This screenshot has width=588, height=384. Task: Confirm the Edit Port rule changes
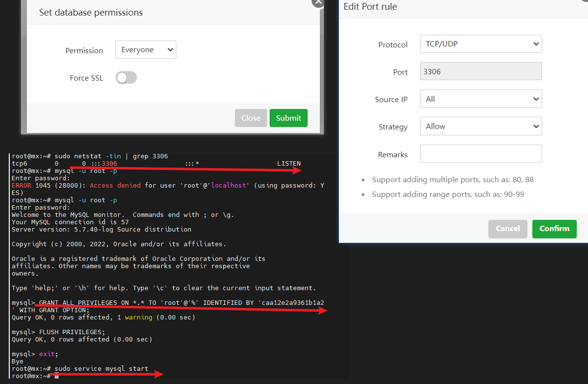(x=554, y=229)
